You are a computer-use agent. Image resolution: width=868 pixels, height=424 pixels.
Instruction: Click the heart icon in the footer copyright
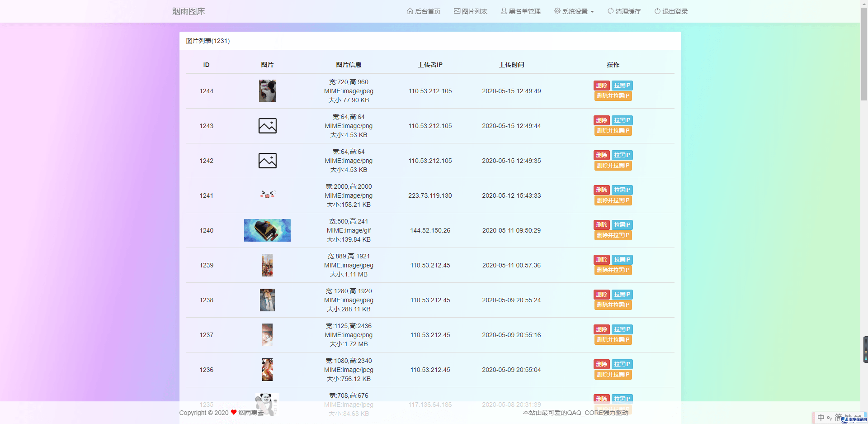pyautogui.click(x=233, y=412)
